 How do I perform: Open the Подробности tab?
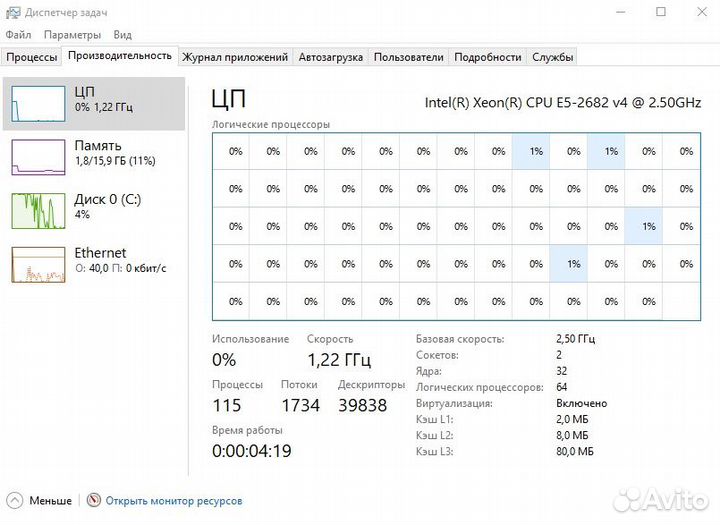(488, 57)
